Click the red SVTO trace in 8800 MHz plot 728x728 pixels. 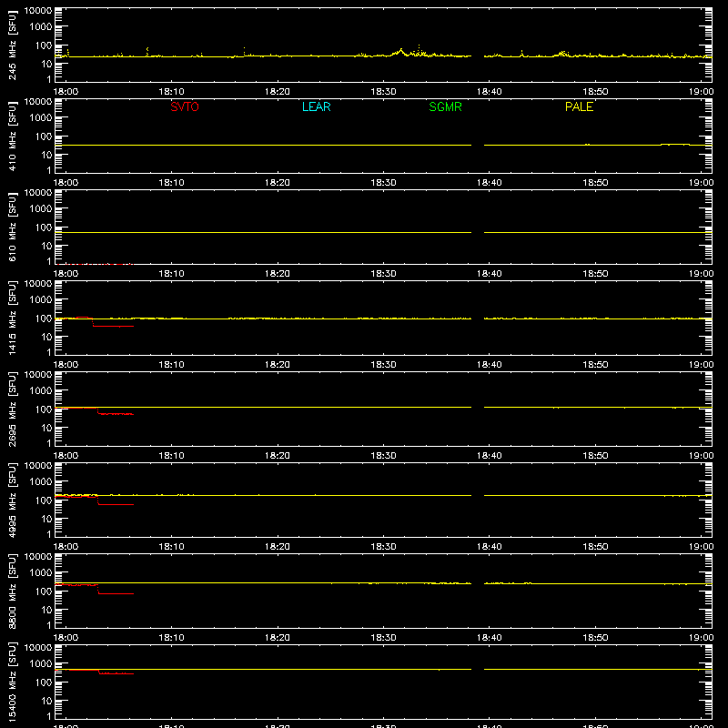tap(95, 589)
